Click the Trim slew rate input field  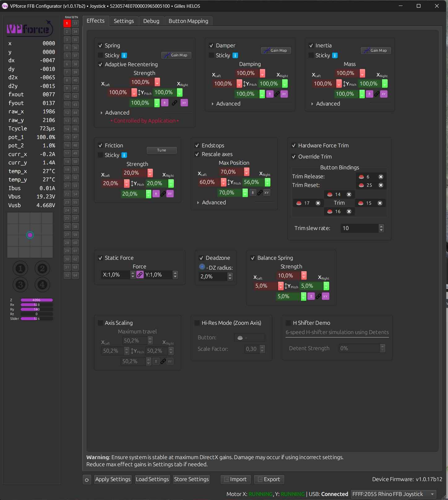(360, 228)
